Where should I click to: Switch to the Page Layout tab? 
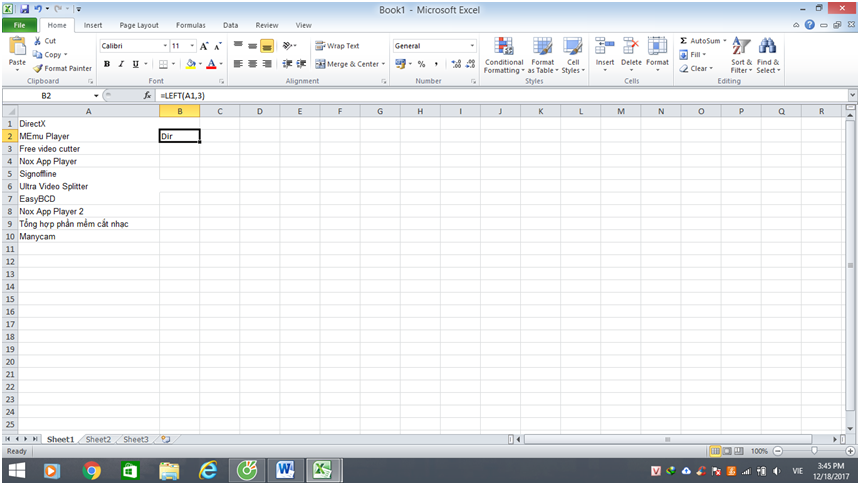(138, 25)
